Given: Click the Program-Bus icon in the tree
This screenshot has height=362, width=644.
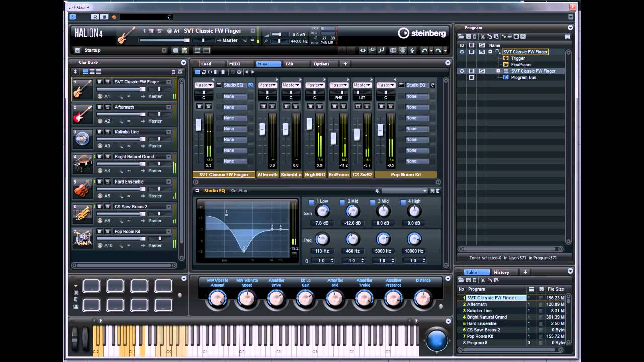Looking at the screenshot, I should point(506,77).
